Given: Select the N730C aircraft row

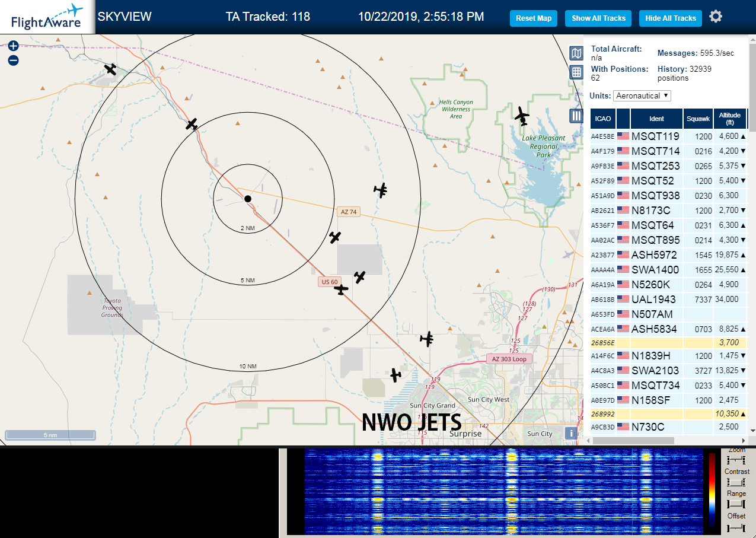Looking at the screenshot, I should 669,427.
